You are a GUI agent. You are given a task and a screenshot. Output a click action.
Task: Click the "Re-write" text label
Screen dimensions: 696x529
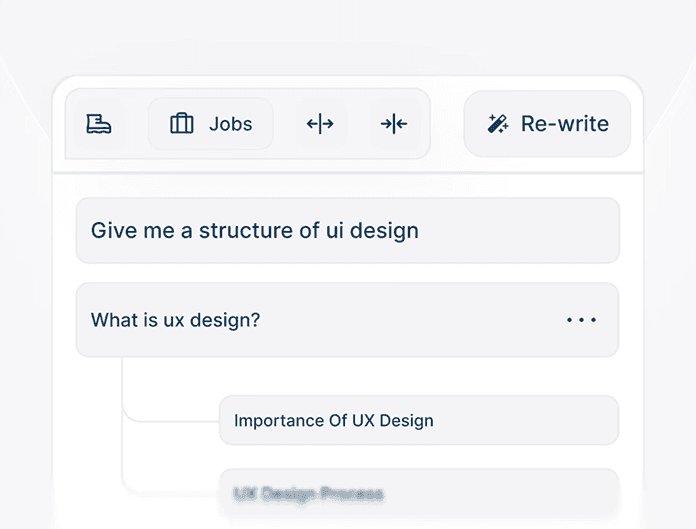pos(564,124)
